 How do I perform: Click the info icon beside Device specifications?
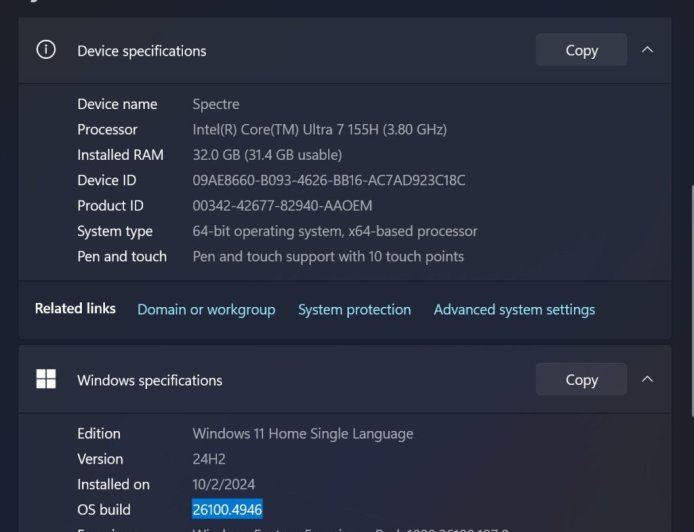click(x=46, y=50)
